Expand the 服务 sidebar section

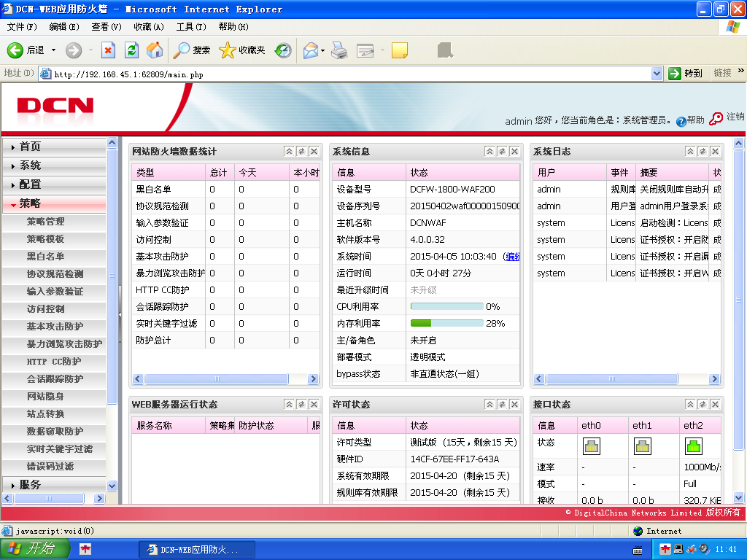click(54, 485)
